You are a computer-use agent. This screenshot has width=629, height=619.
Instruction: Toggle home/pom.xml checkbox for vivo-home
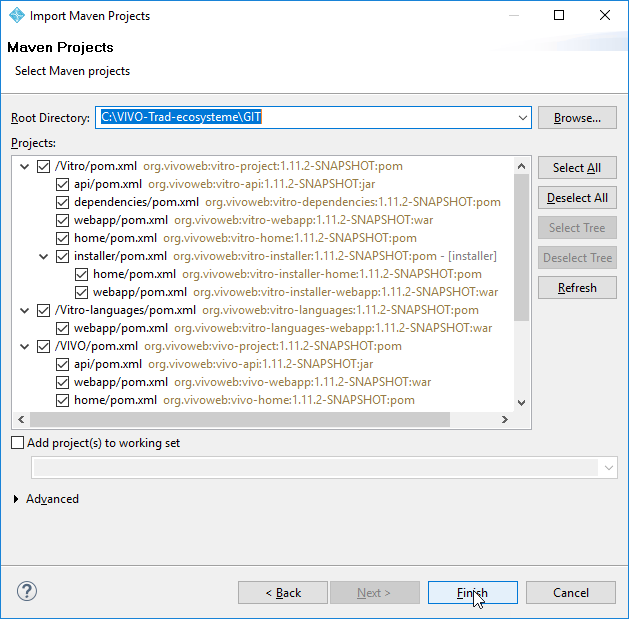62,400
